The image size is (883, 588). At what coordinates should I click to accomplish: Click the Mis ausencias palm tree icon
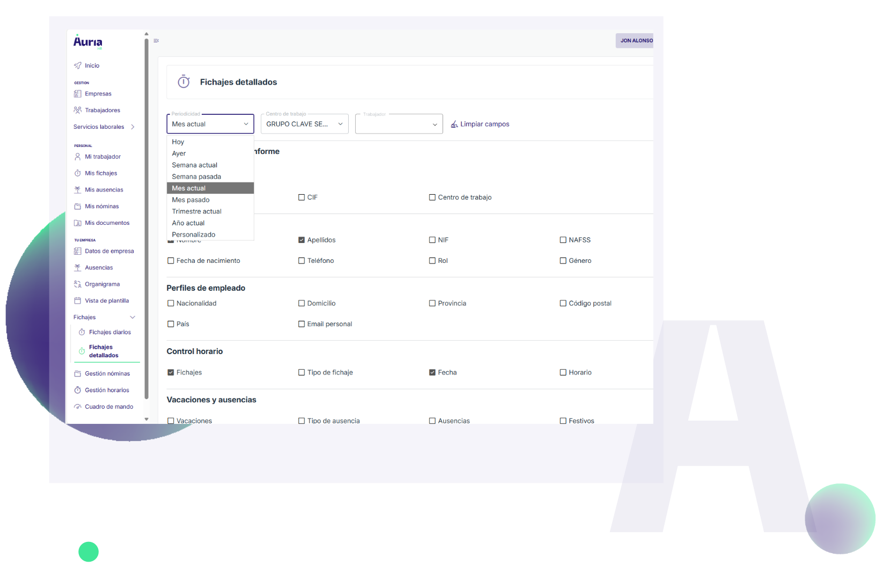click(x=78, y=190)
